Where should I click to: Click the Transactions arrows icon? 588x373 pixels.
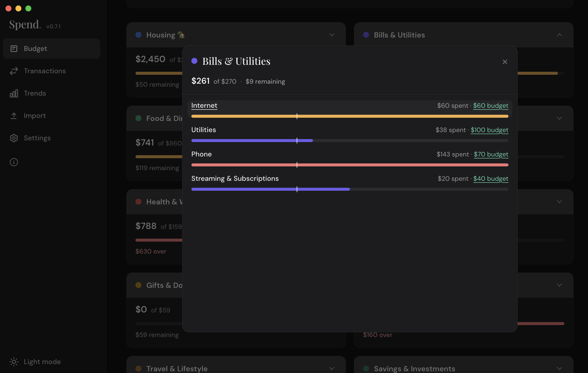pyautogui.click(x=14, y=71)
